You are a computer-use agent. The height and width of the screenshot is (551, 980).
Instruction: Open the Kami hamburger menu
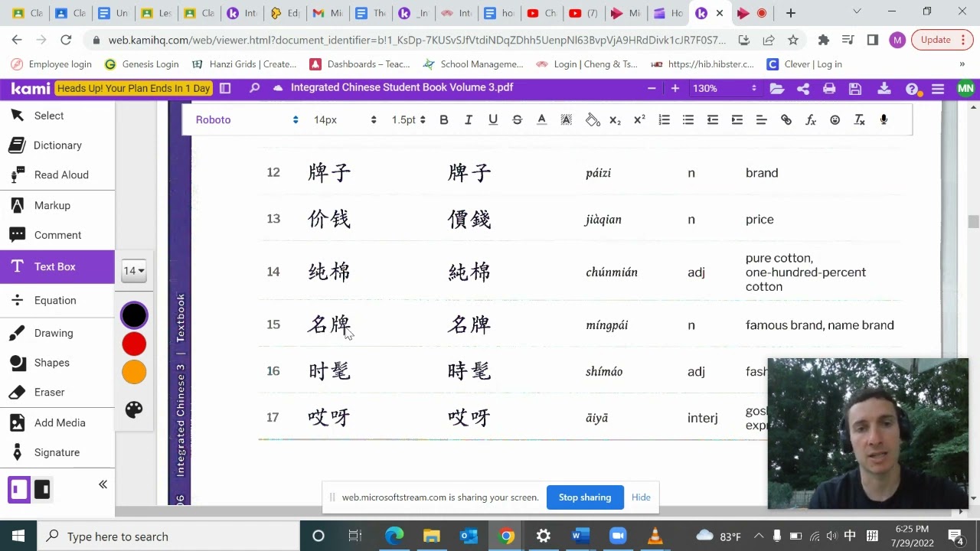938,89
